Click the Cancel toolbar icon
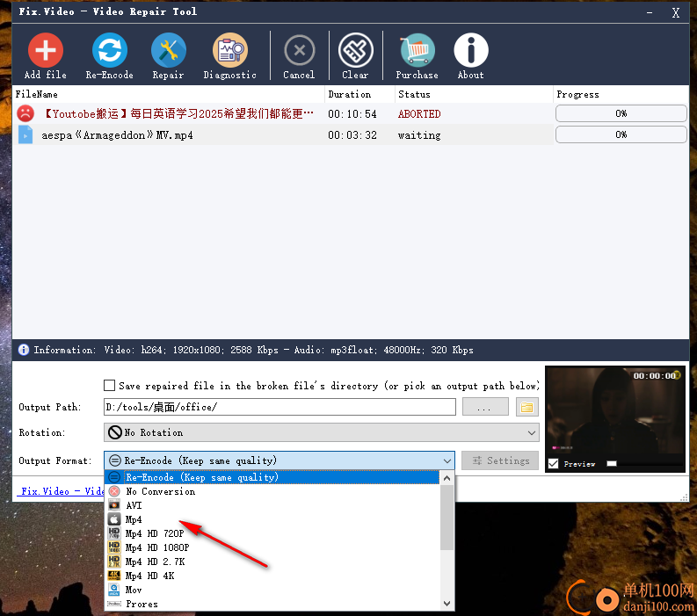This screenshot has height=616, width=697. click(299, 50)
